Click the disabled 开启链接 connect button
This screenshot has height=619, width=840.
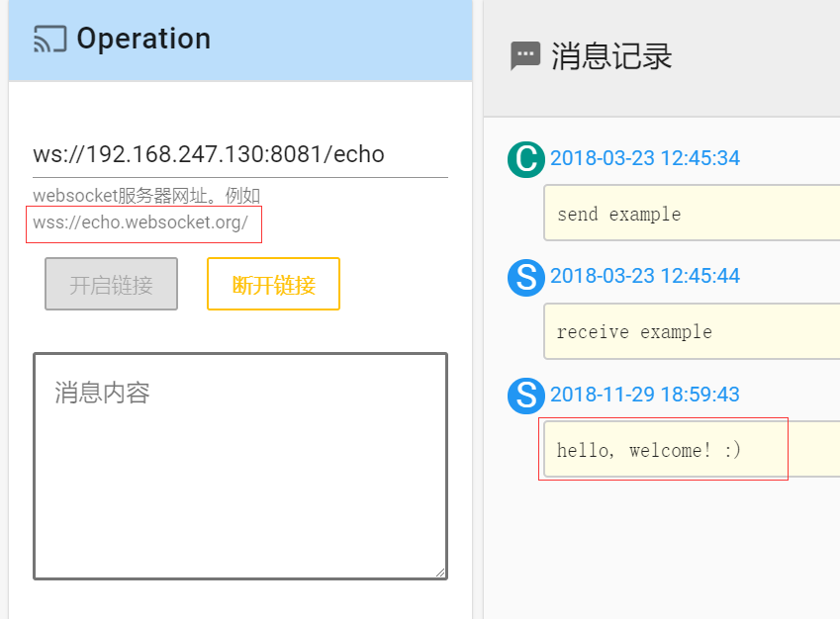111,283
